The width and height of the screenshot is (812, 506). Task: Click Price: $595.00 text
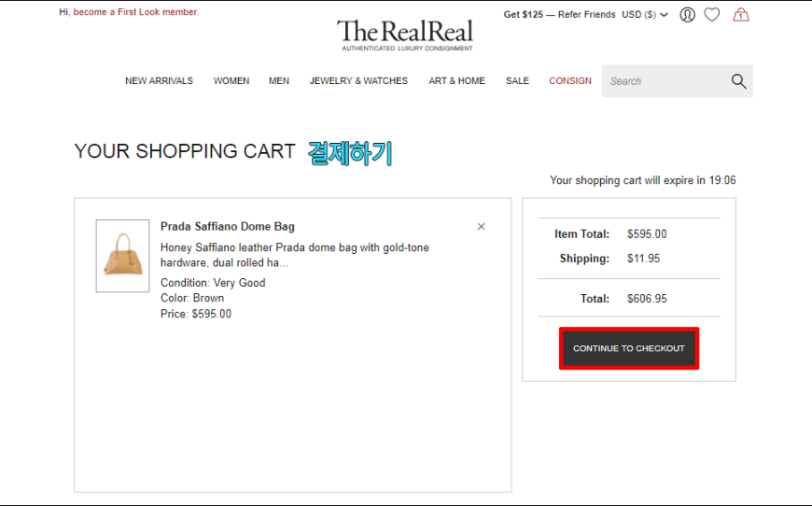[x=196, y=314]
